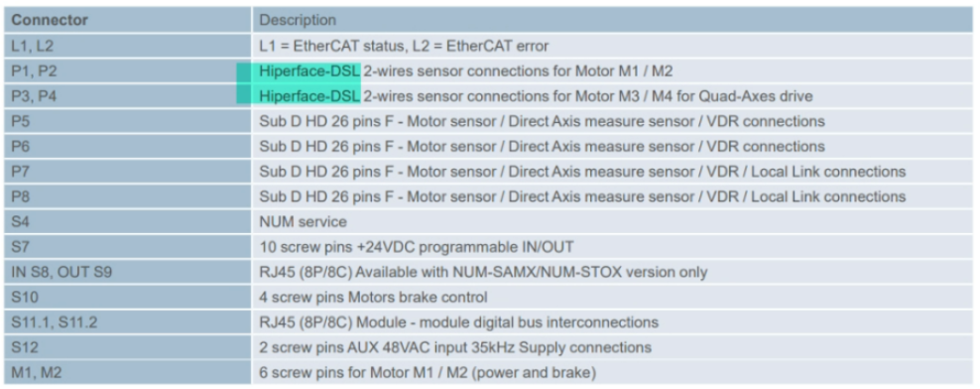Select the L1, L2 connector cell
Image resolution: width=980 pixels, height=389 pixels.
(x=127, y=46)
